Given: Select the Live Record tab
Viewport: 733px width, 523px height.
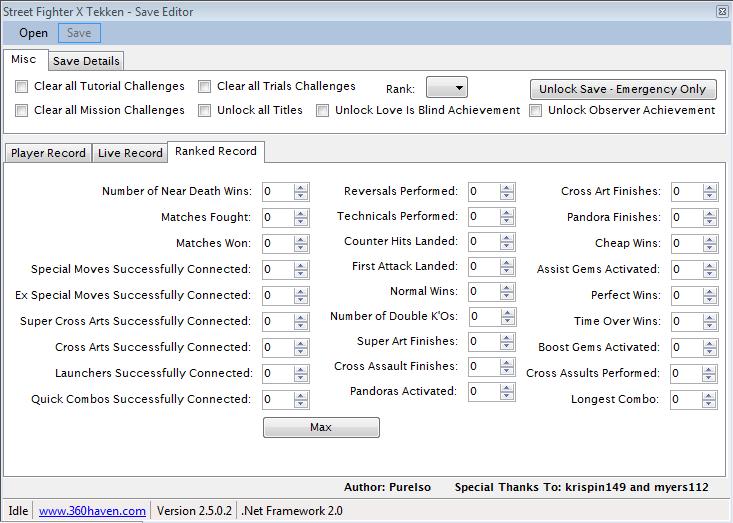Looking at the screenshot, I should (x=129, y=153).
